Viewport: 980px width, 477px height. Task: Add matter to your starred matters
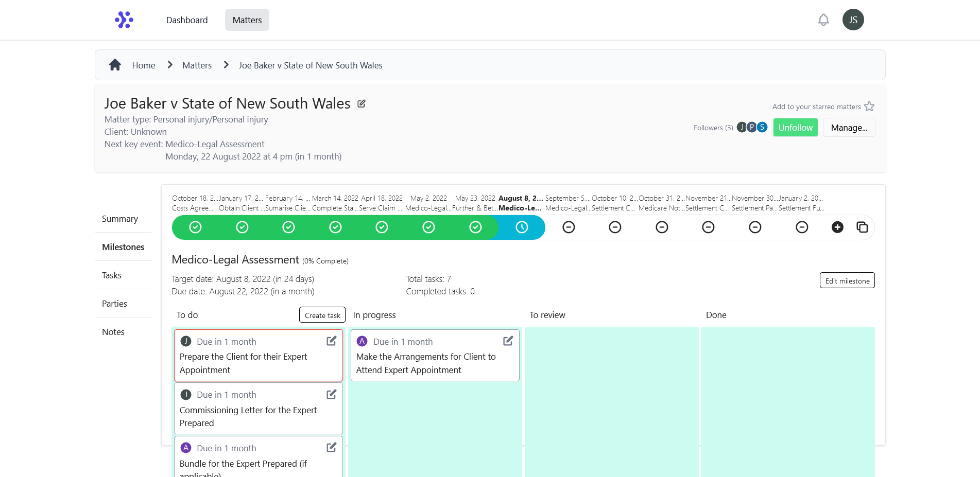(x=869, y=106)
